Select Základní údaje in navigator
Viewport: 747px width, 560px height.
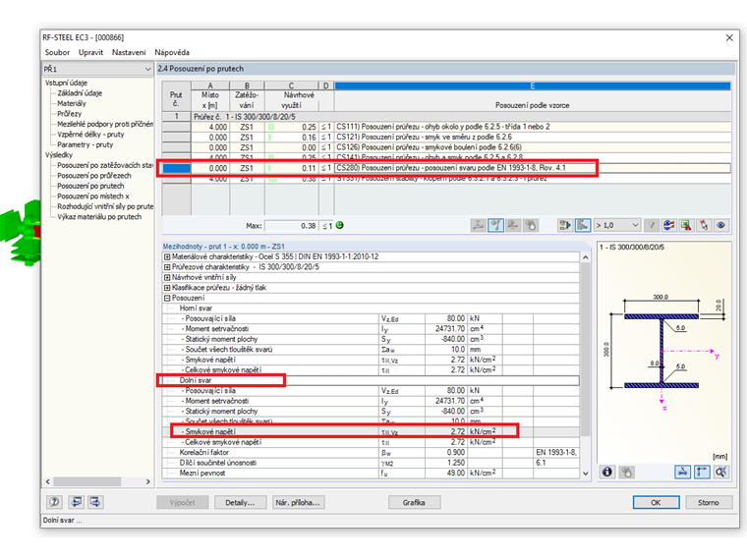click(x=80, y=93)
